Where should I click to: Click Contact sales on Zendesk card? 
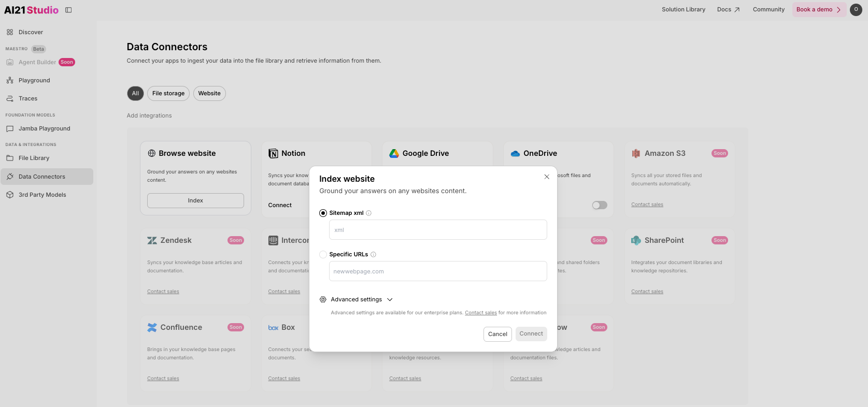coord(163,292)
